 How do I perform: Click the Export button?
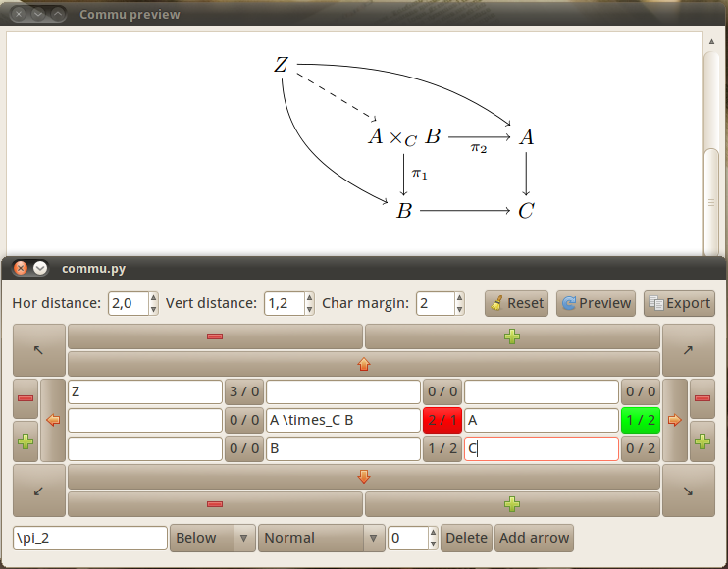click(679, 303)
